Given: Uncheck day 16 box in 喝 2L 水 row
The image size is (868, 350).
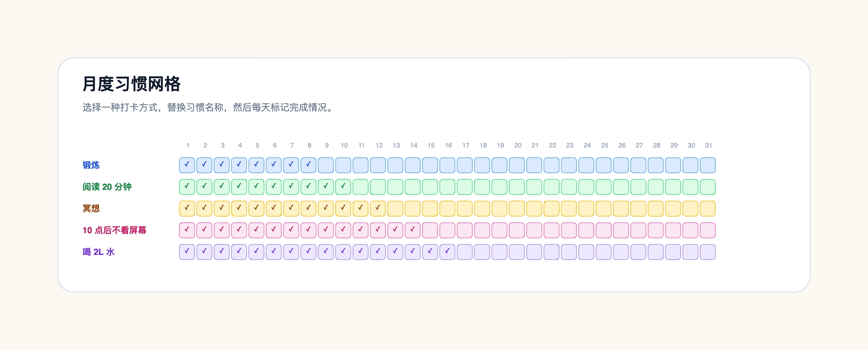Looking at the screenshot, I should point(447,252).
